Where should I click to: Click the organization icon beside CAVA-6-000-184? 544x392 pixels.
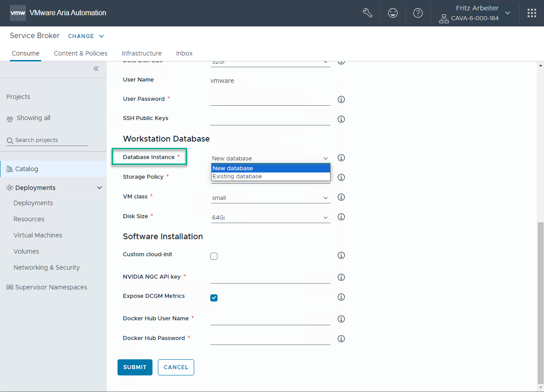tap(444, 19)
